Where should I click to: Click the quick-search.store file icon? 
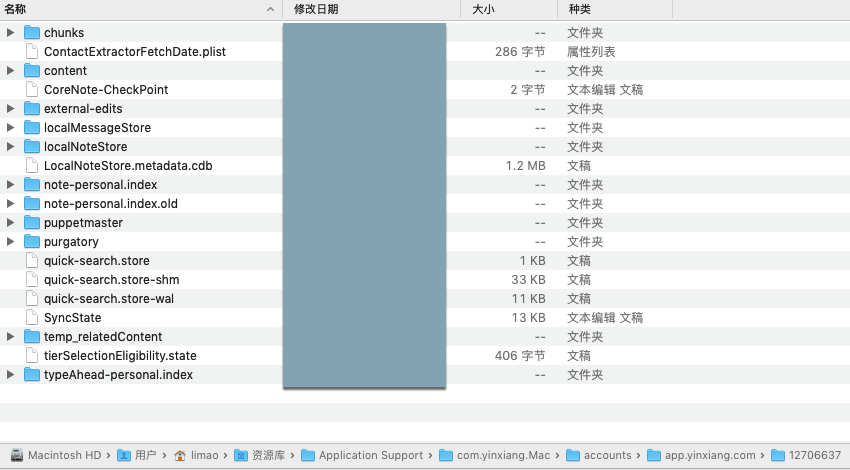[32, 261]
